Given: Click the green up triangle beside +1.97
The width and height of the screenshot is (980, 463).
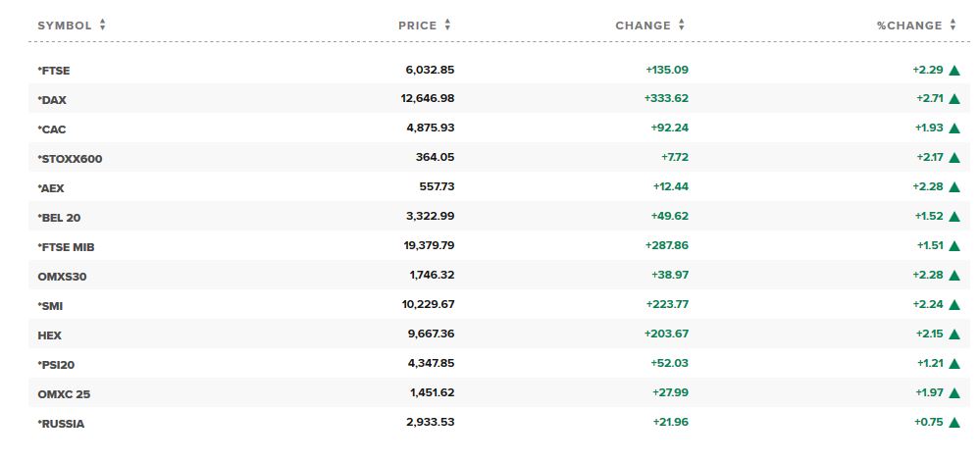Looking at the screenshot, I should pos(954,392).
